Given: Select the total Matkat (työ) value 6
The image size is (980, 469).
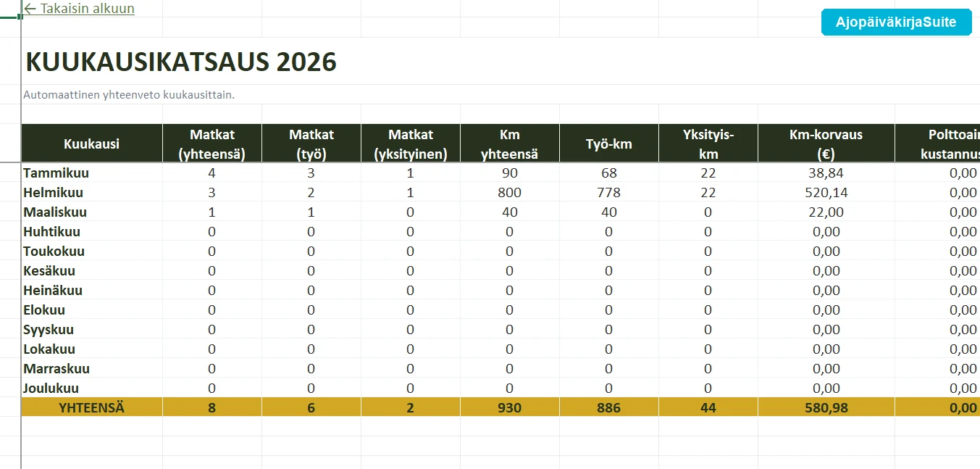Looking at the screenshot, I should pyautogui.click(x=311, y=408).
